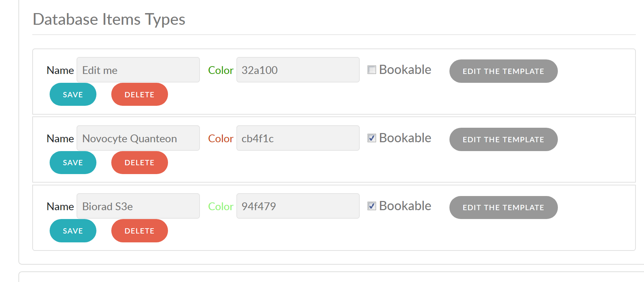Disable Bookable for Biorad S3e
The height and width of the screenshot is (282, 644).
coord(371,206)
